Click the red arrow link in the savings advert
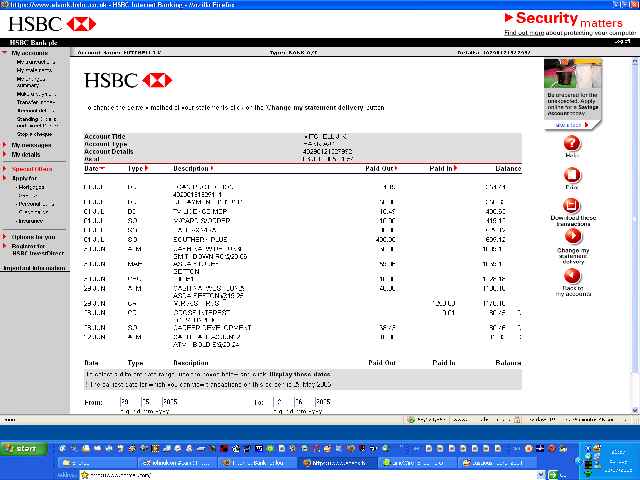This screenshot has height=480, width=640. (587, 125)
